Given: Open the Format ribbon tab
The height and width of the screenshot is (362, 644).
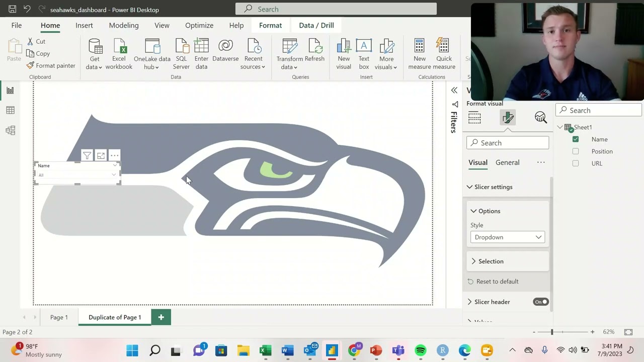Looking at the screenshot, I should [271, 25].
